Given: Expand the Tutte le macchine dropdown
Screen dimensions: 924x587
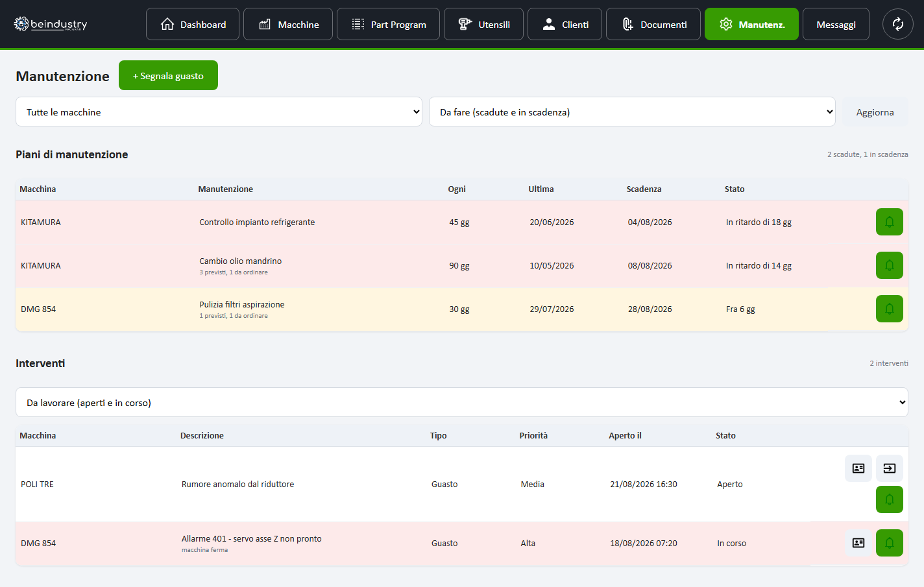Looking at the screenshot, I should coord(219,112).
